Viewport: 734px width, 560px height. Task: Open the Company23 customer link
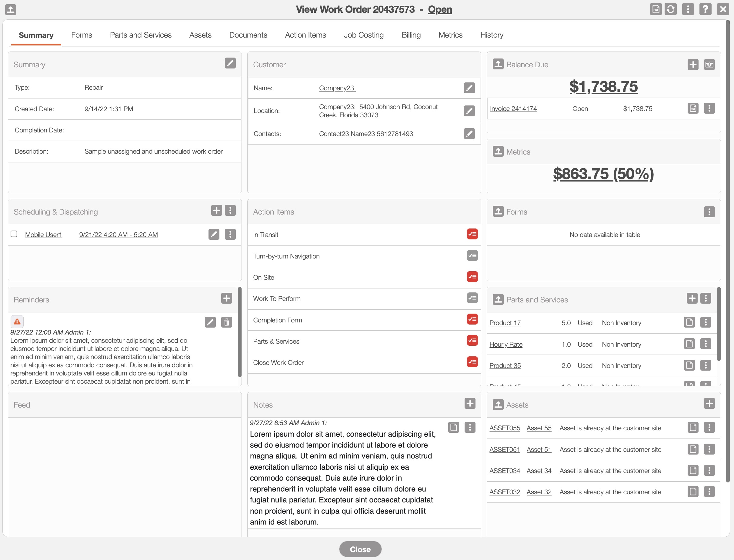tap(337, 88)
